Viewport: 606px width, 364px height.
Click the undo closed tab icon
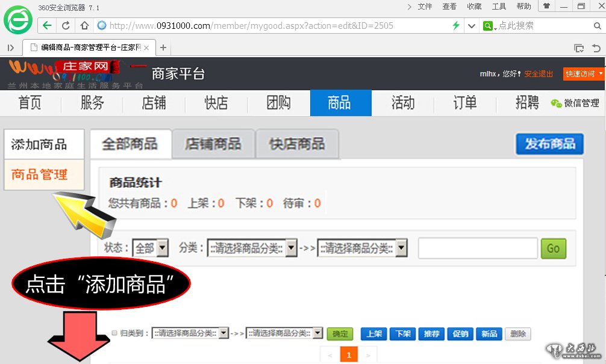[x=596, y=48]
